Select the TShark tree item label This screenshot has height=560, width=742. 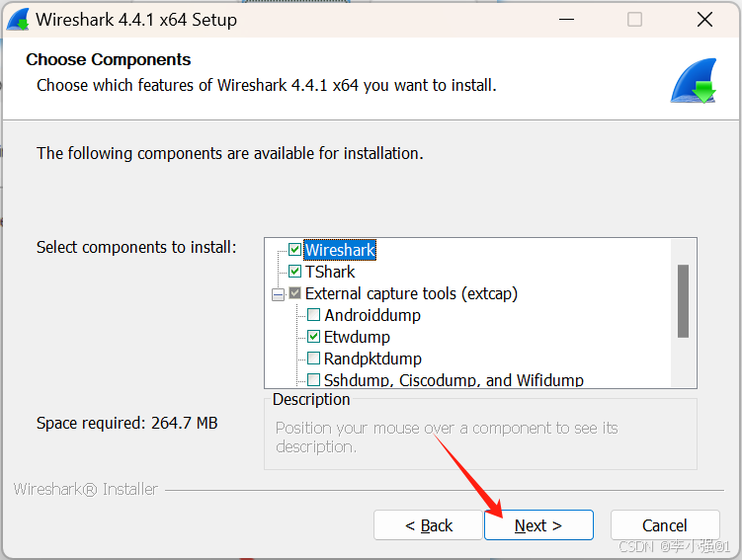point(330,272)
